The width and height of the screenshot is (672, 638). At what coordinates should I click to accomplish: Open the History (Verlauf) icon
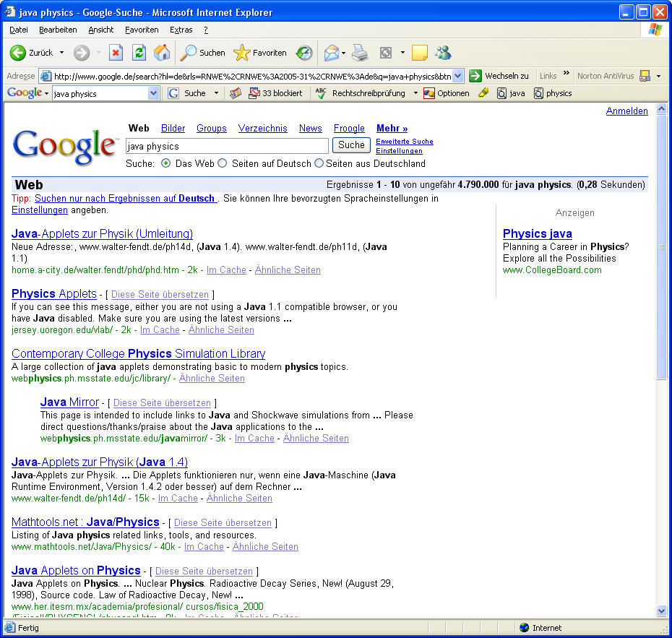coord(304,53)
